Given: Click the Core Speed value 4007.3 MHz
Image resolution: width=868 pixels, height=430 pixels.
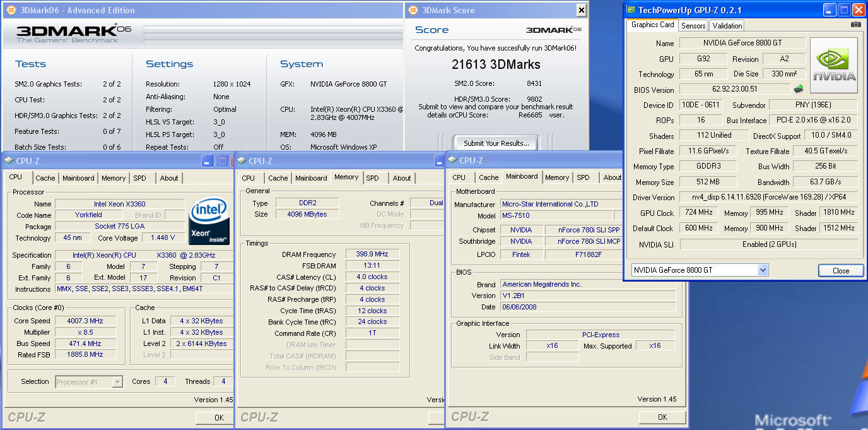Looking at the screenshot, I should 85,321.
